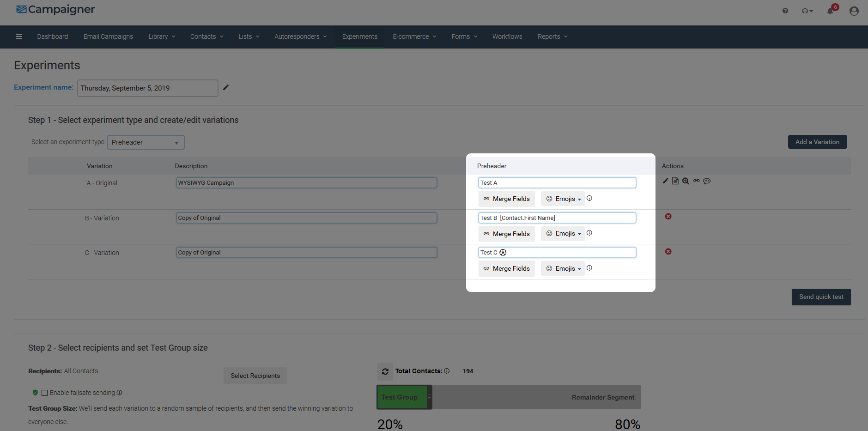
Task: Open the support headset dropdown
Action: click(807, 11)
